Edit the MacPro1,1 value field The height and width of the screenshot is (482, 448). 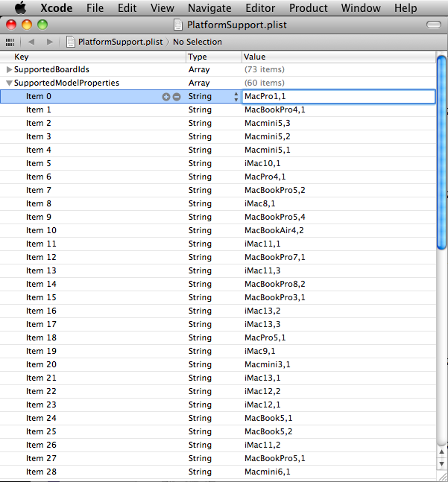(338, 96)
